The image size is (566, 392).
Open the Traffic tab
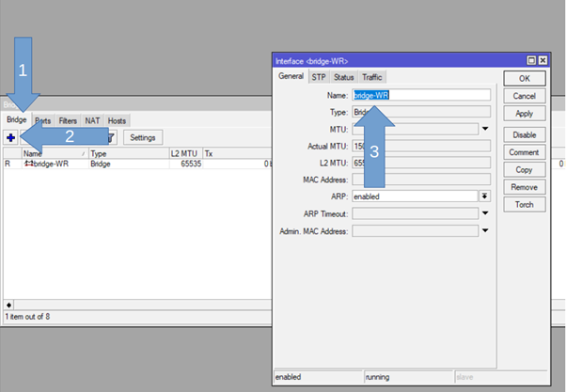pos(372,77)
